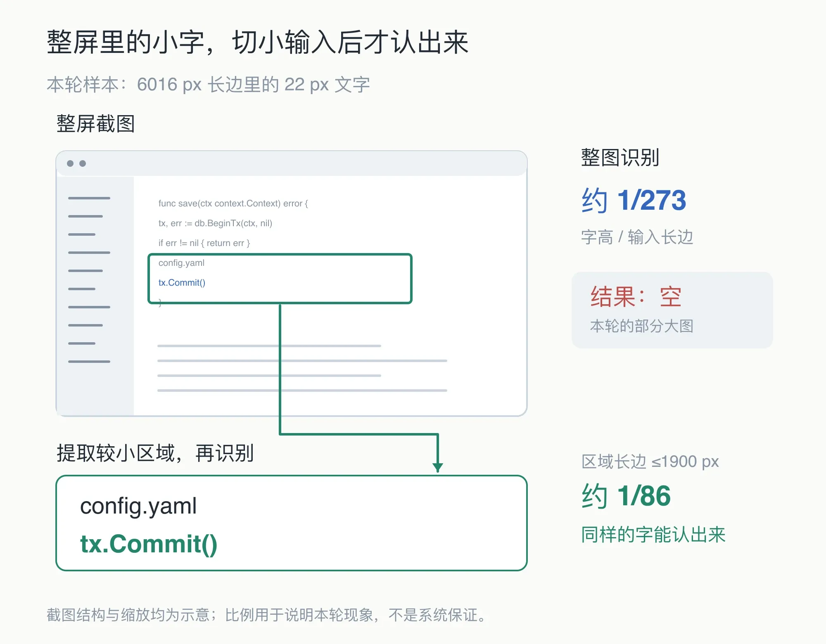Click the '同样的字能认出来' text
This screenshot has height=644, width=826.
pyautogui.click(x=653, y=535)
